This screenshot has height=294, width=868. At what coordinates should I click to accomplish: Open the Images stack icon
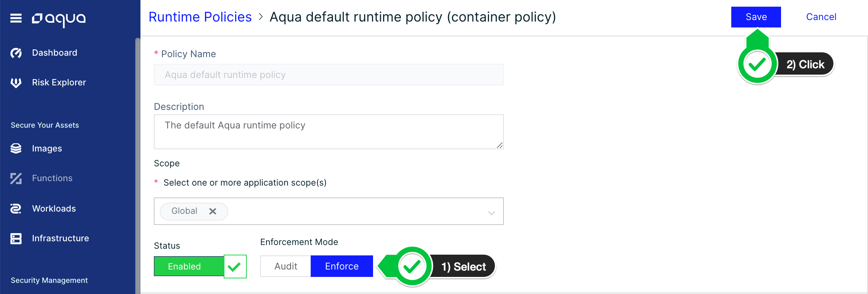click(x=16, y=148)
